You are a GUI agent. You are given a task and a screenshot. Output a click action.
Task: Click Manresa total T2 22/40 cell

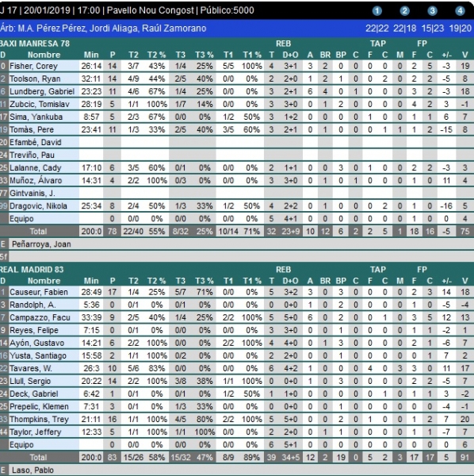tap(133, 232)
